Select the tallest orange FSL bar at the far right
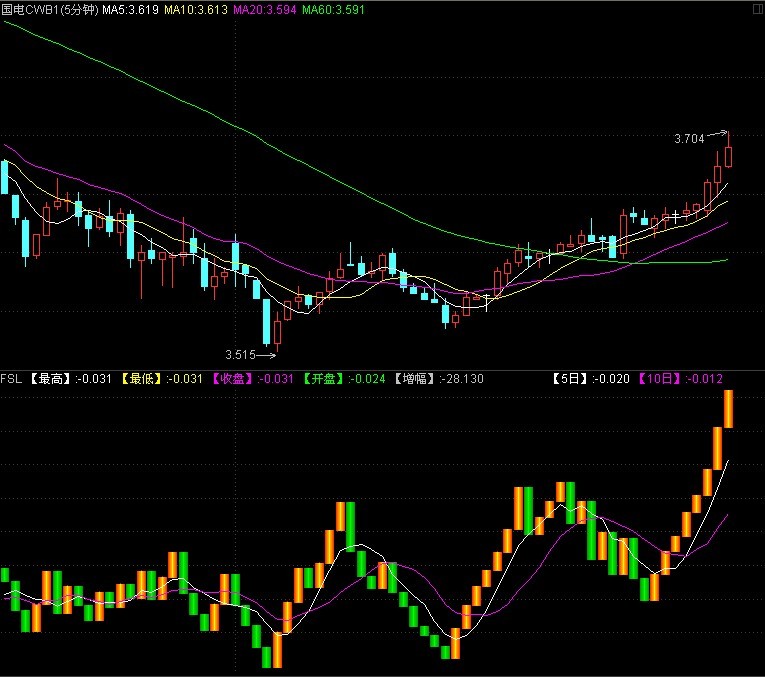 click(x=728, y=409)
